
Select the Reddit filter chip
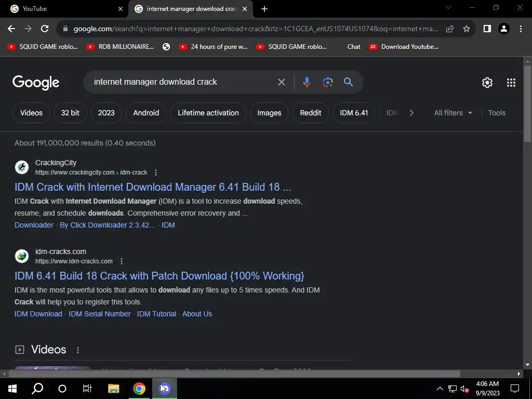pos(311,113)
